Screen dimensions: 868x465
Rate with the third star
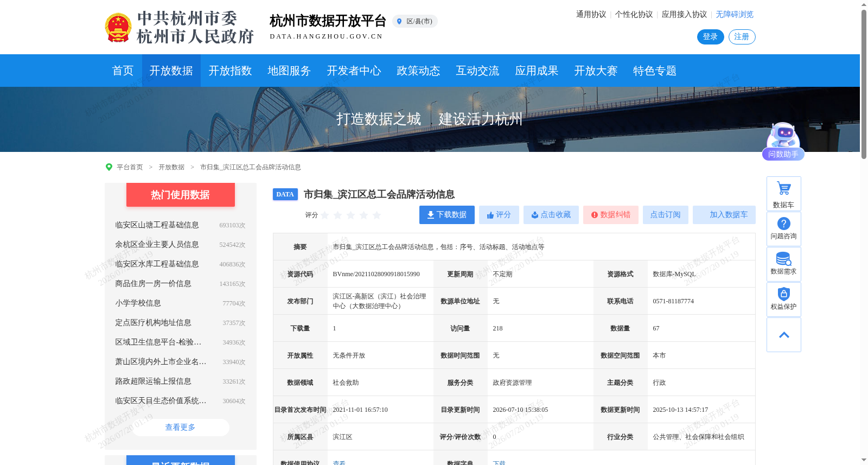pyautogui.click(x=351, y=215)
